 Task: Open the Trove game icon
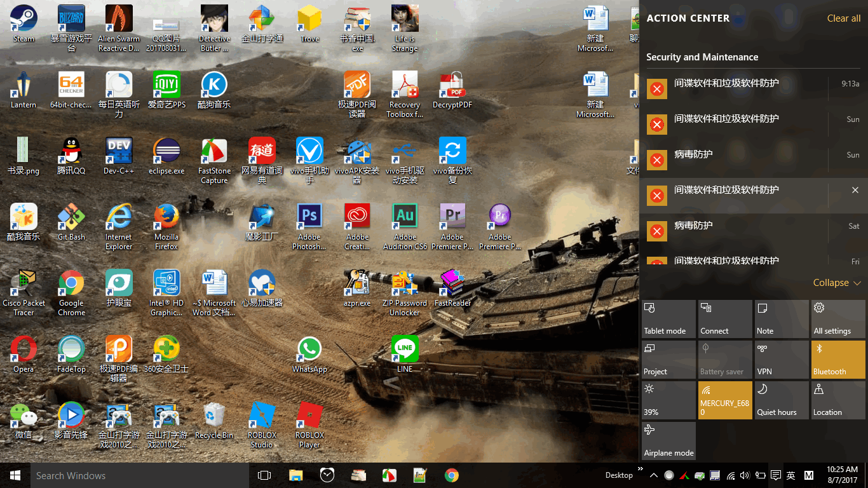309,24
